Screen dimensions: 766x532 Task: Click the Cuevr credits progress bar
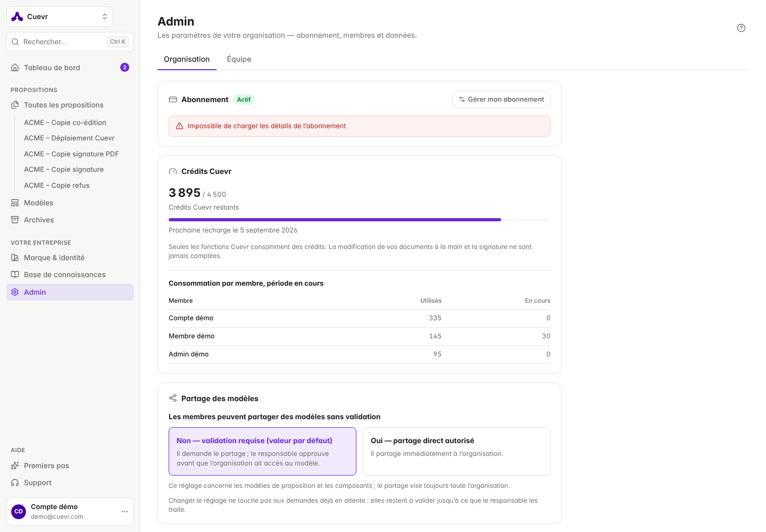[x=360, y=220]
